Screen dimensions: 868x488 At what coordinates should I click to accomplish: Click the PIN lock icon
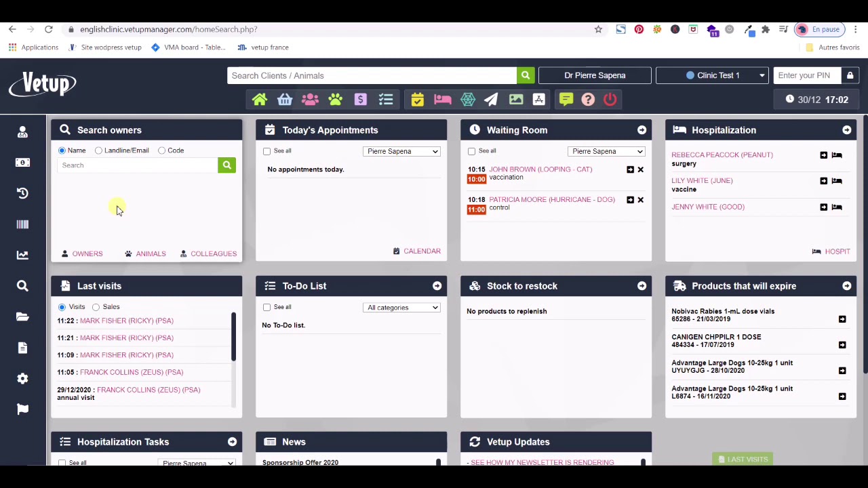pos(850,75)
